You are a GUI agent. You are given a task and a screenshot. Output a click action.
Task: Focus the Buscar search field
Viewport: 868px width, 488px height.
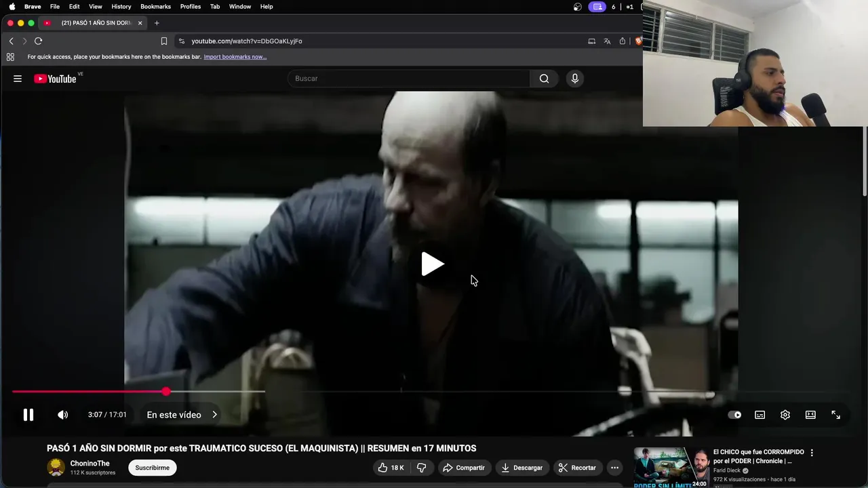pyautogui.click(x=409, y=79)
